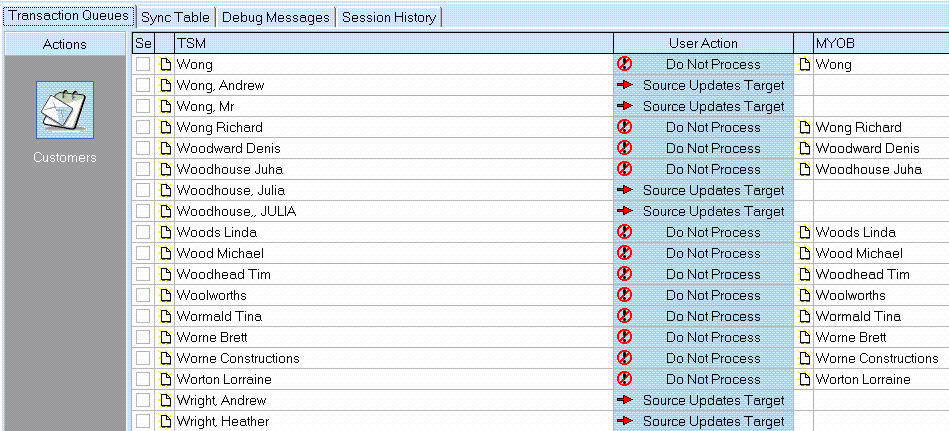Click the document icon beside Wong, Andrew
Image resolution: width=949 pixels, height=431 pixels.
pos(166,86)
